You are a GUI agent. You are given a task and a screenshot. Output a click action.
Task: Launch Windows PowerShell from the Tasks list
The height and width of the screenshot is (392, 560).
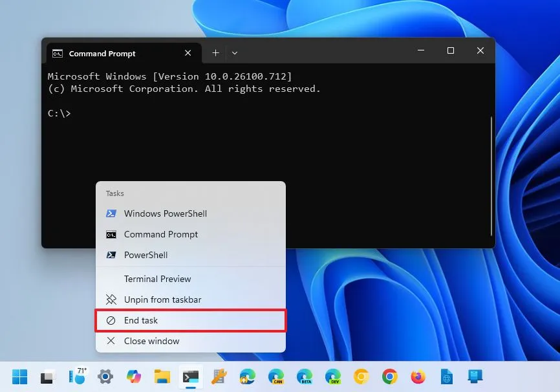point(166,213)
